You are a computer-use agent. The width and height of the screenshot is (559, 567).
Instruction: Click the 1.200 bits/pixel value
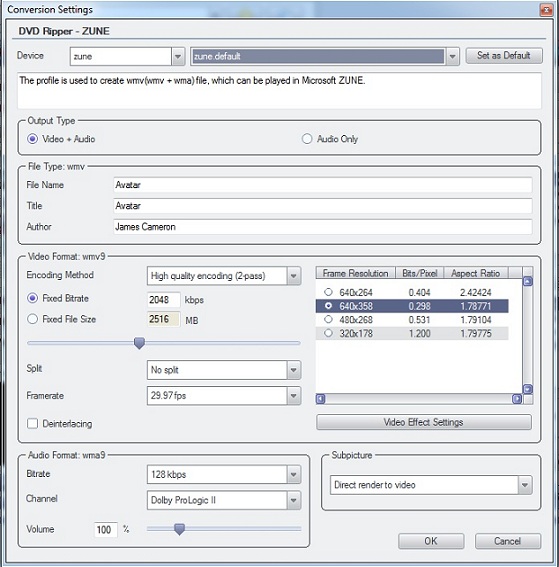pos(419,333)
